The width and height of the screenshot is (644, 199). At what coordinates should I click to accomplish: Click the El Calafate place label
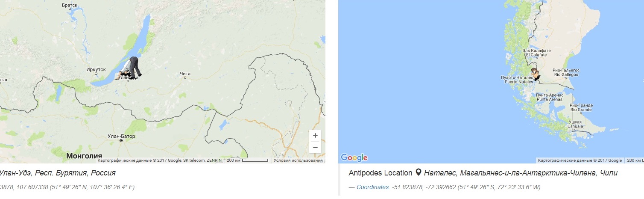coord(536,53)
